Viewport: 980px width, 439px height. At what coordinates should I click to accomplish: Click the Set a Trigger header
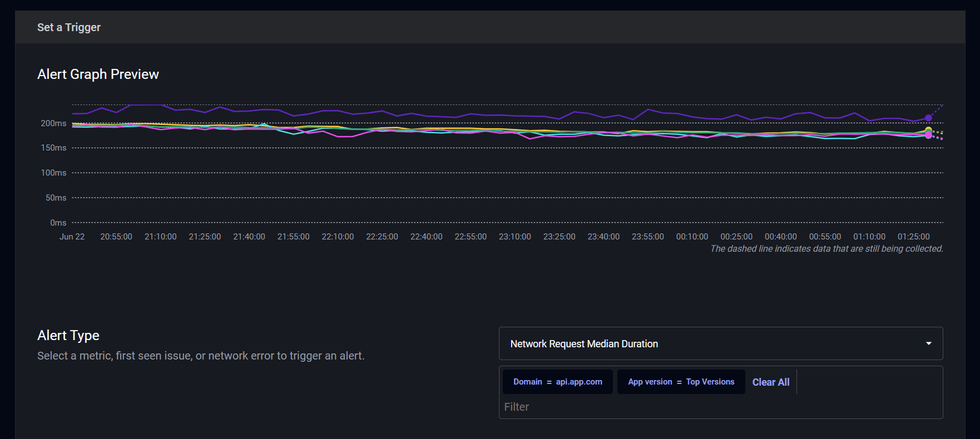[69, 27]
